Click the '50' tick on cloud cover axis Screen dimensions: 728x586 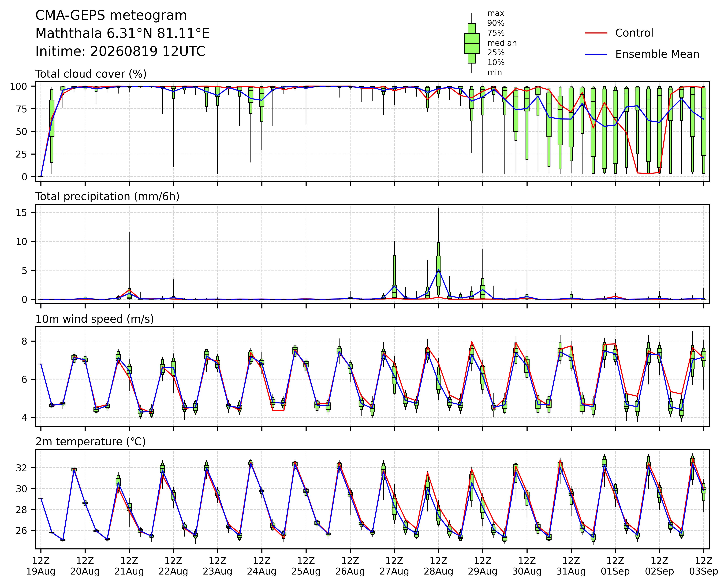(21, 132)
